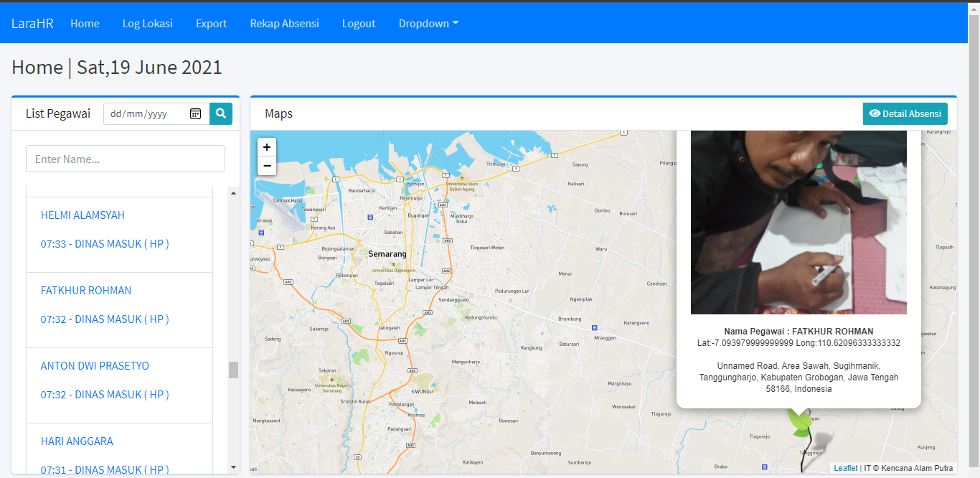The image size is (980, 478).
Task: Open the Log Lokasi menu
Action: click(x=147, y=23)
